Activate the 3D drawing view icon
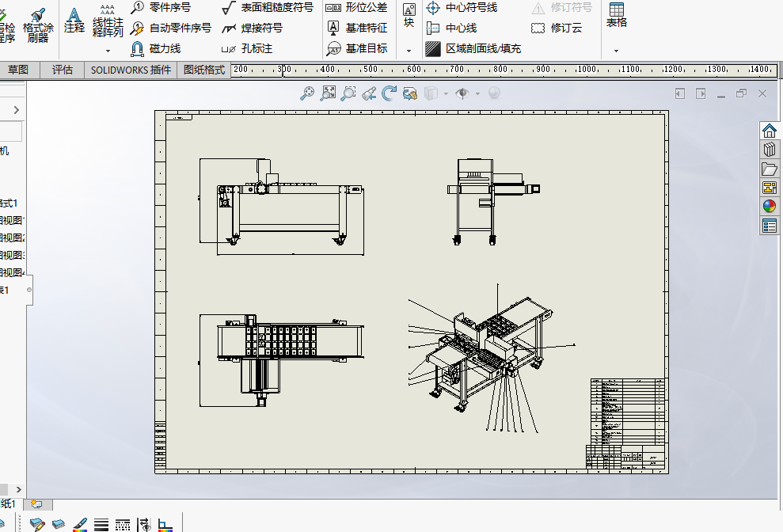Screen dimensions: 783x532 (410, 93)
